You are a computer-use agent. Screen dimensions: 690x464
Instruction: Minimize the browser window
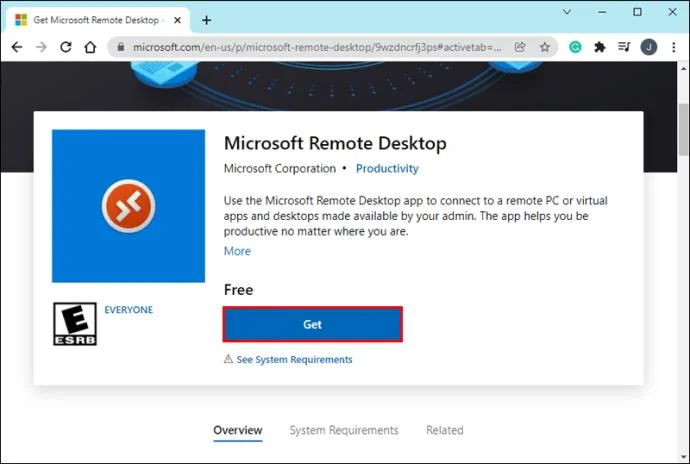point(602,12)
